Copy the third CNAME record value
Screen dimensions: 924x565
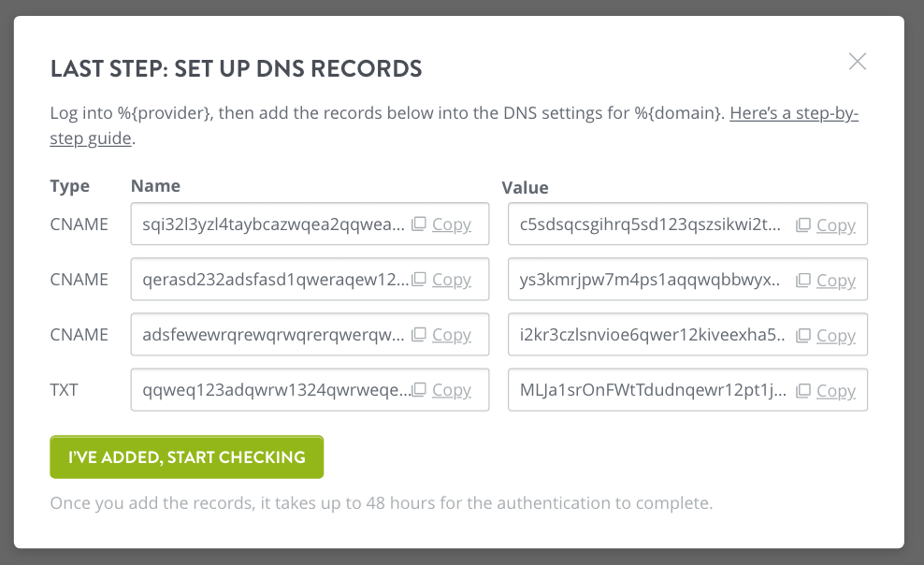(835, 335)
